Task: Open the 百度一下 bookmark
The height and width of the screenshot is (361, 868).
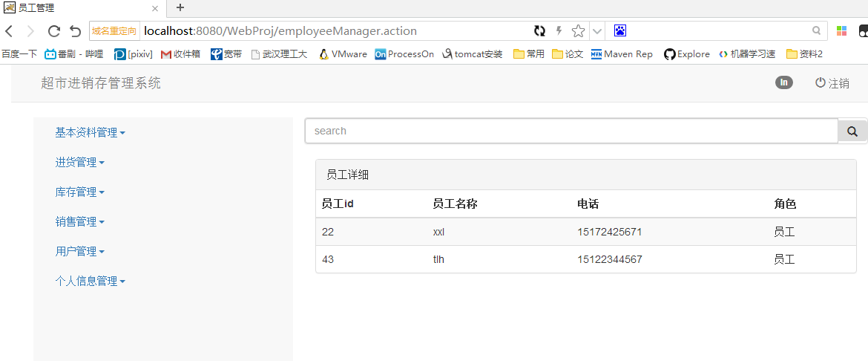Action: point(19,53)
